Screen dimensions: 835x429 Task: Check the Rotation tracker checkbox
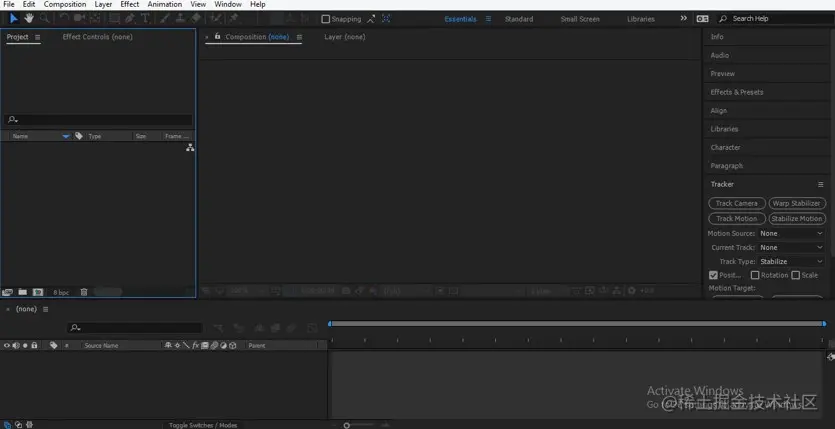pyautogui.click(x=755, y=275)
